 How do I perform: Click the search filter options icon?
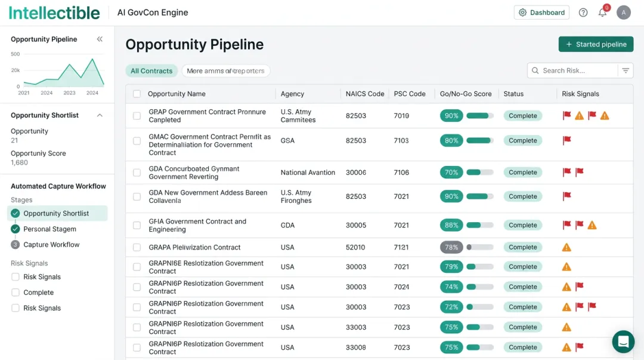pyautogui.click(x=625, y=70)
